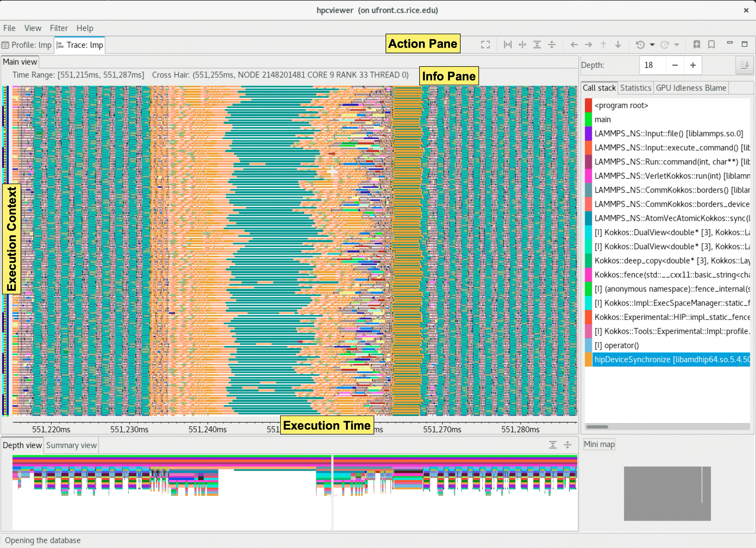Click the sort icon next to Depth field
Screen dimensions: 756x548
pos(745,65)
